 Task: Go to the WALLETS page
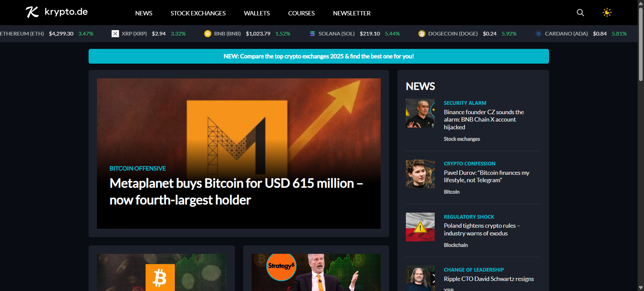(x=257, y=13)
